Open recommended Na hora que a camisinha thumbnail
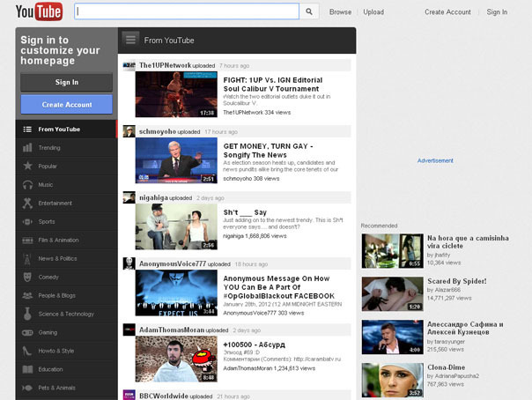The image size is (532, 400). (x=393, y=251)
